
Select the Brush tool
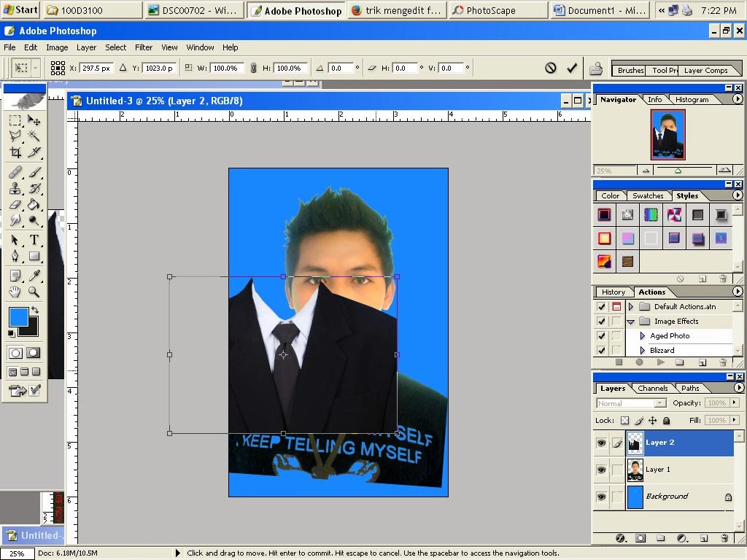pyautogui.click(x=34, y=172)
